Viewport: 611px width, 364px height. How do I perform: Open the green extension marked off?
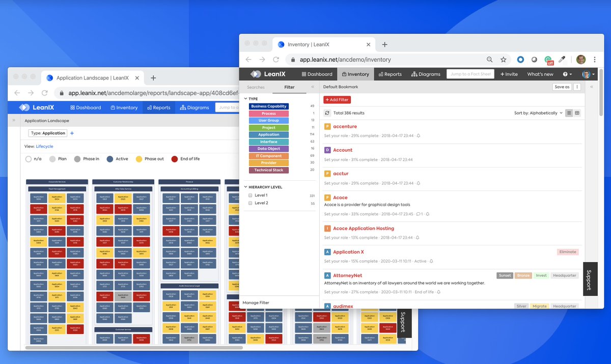click(549, 60)
